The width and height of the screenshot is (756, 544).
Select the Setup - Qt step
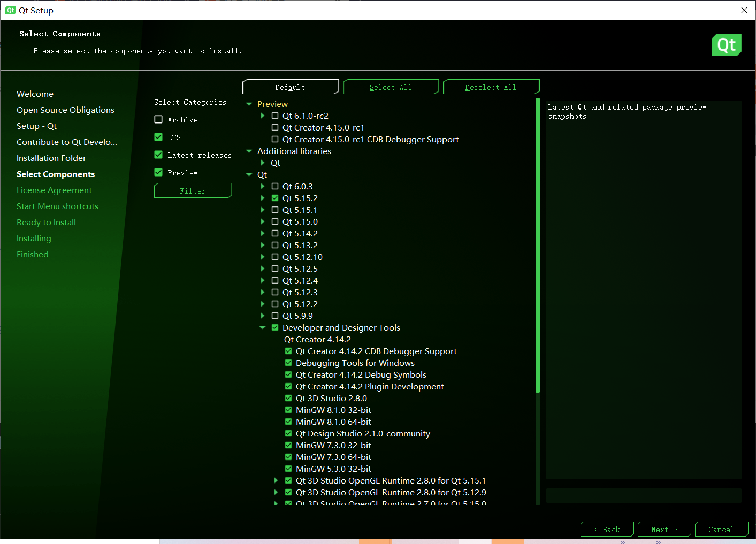pos(36,126)
